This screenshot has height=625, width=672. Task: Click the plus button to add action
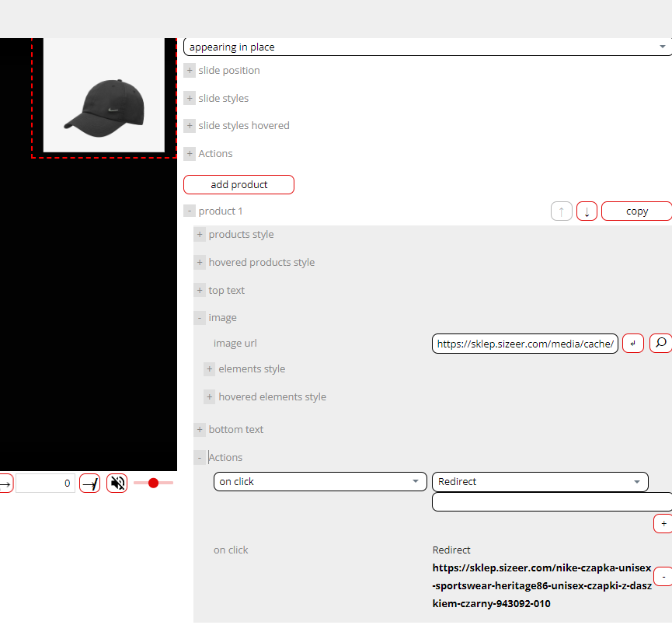pyautogui.click(x=663, y=524)
